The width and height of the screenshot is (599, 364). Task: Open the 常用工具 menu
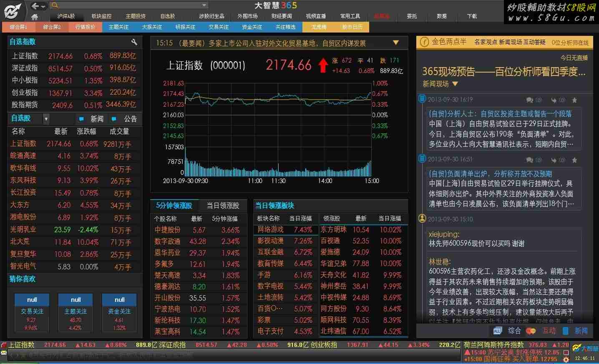coord(350,16)
